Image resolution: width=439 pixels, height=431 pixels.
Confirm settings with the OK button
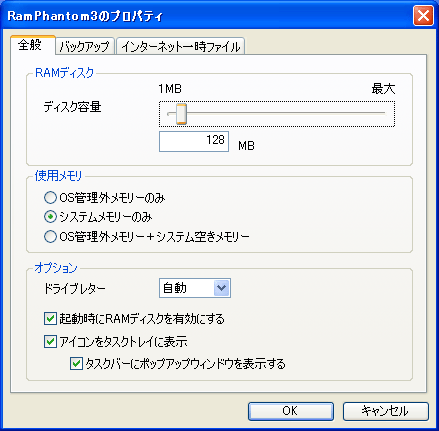click(291, 411)
